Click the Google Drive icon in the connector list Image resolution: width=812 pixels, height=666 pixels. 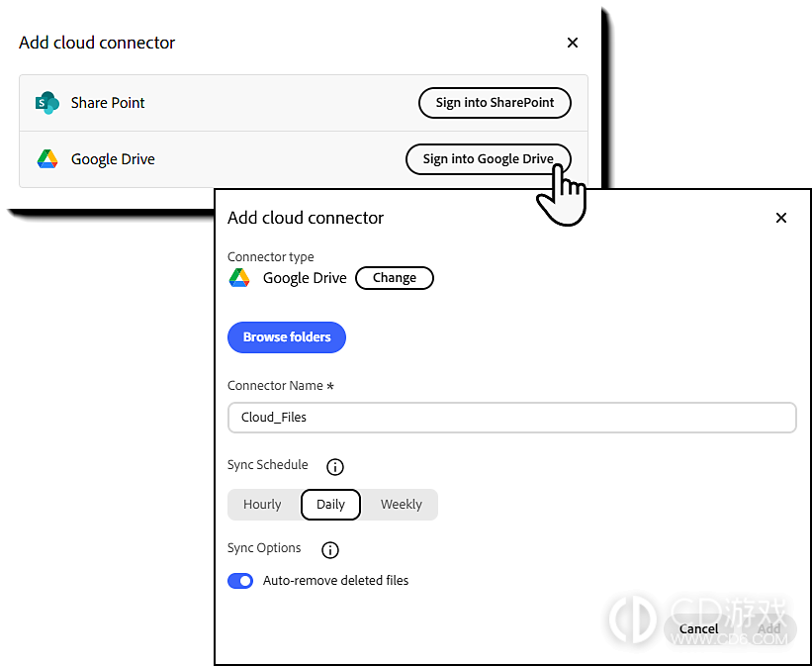[x=47, y=159]
